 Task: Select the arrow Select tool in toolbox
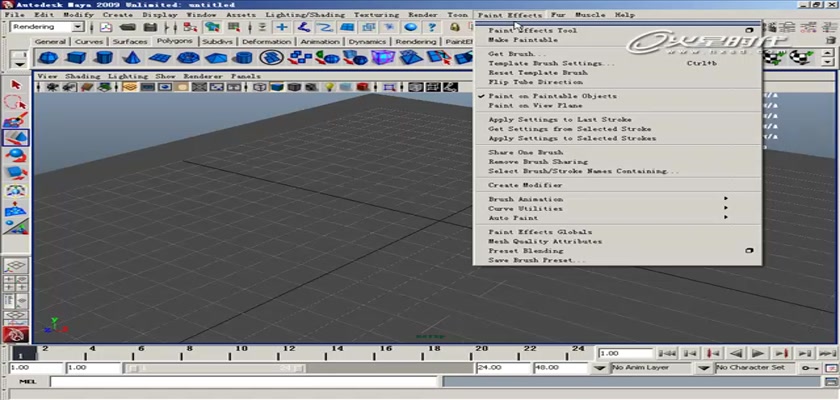tap(16, 85)
